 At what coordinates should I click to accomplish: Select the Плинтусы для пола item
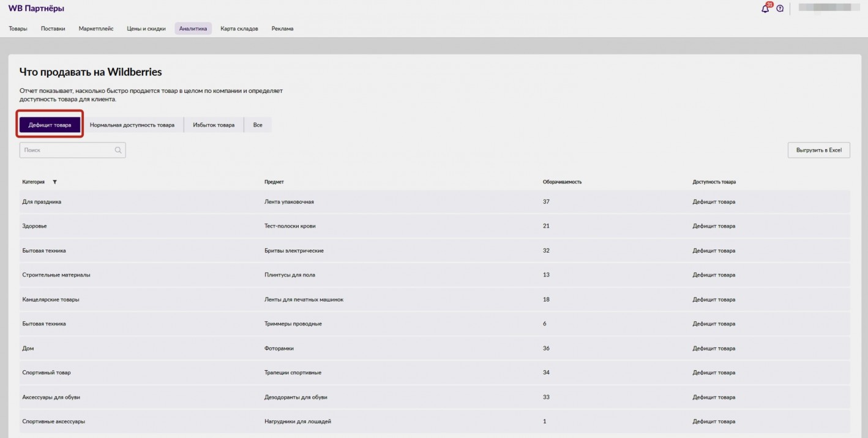[290, 275]
